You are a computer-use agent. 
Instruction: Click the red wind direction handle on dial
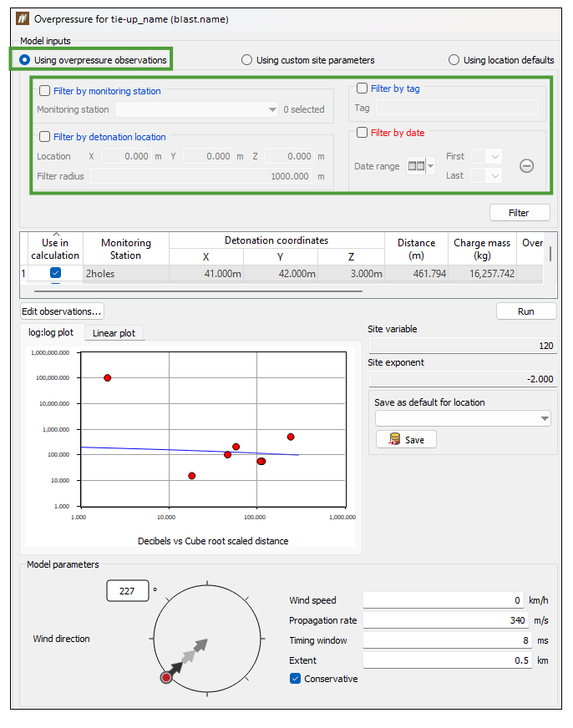[x=165, y=677]
